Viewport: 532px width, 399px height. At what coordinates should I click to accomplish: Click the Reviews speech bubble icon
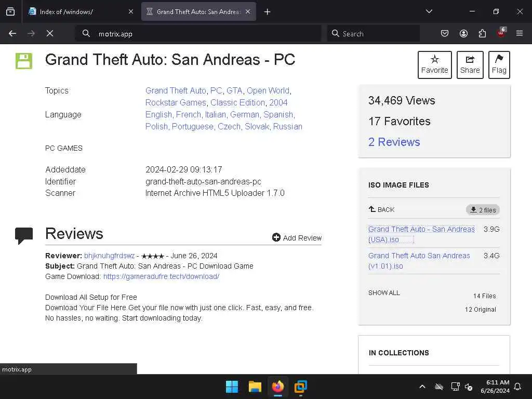pos(24,235)
